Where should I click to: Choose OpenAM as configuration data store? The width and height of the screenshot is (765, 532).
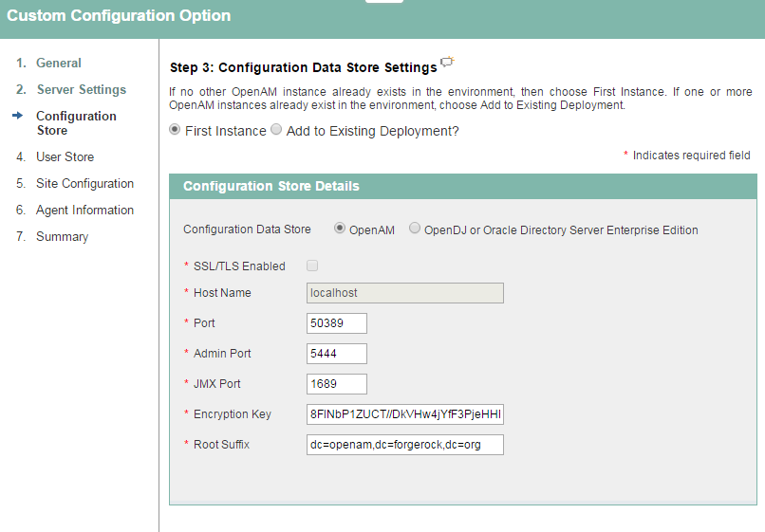tap(340, 229)
